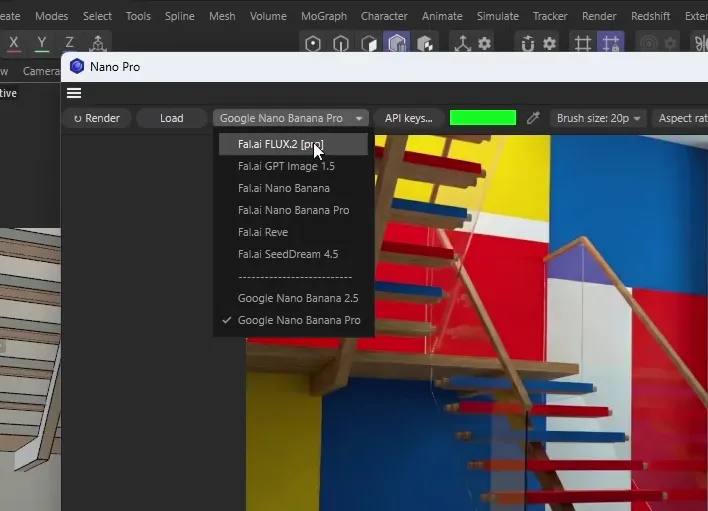708x511 pixels.
Task: Open axis settings gear icon
Action: [484, 44]
